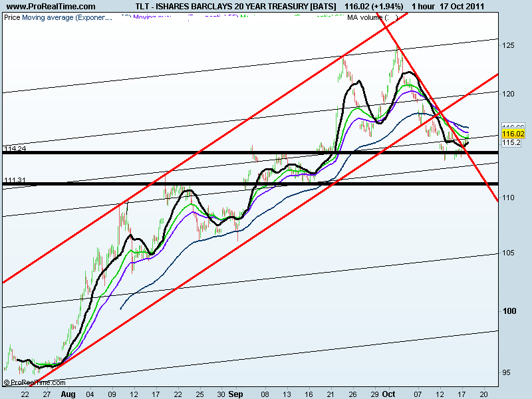
Task: Click the 25 date axis label
Action: click(199, 394)
